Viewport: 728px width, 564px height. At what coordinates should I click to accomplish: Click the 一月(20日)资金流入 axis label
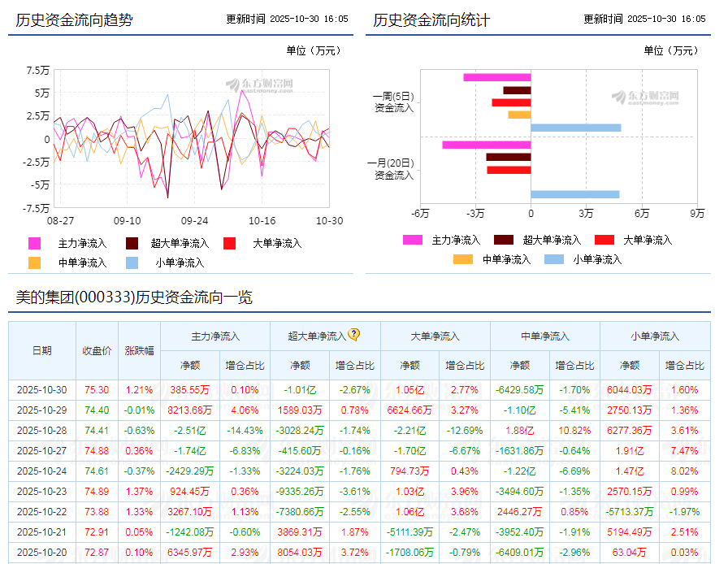tap(391, 169)
